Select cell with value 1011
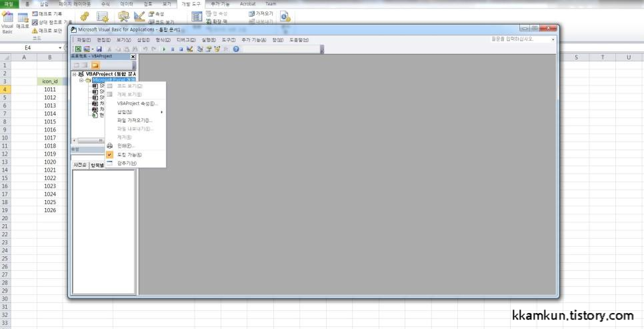This screenshot has width=644, height=329. [50, 89]
